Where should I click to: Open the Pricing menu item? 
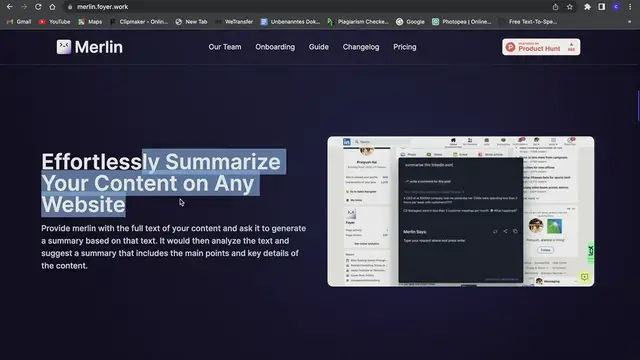(405, 47)
